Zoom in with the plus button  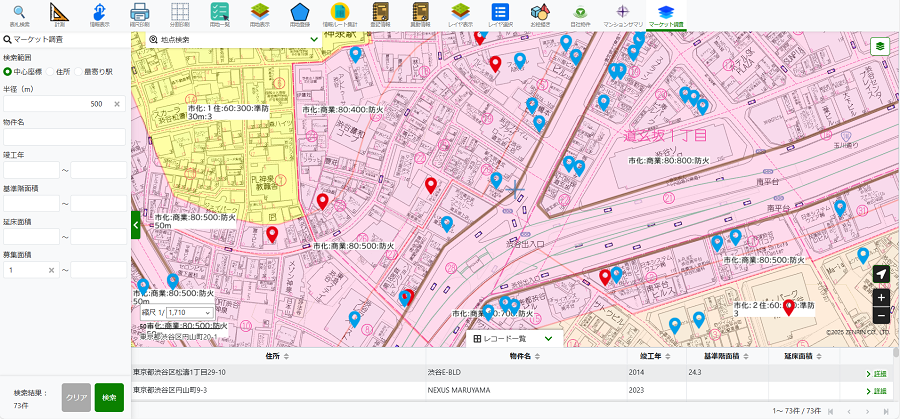(880, 297)
